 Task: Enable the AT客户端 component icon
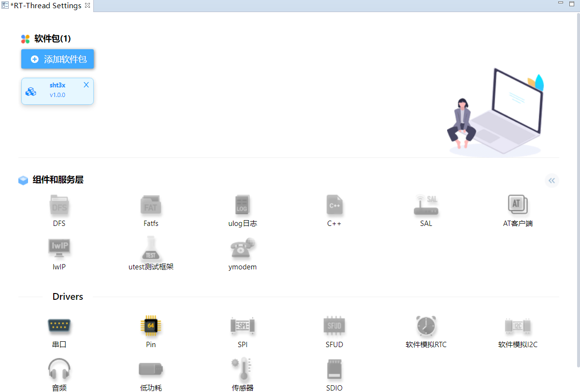pyautogui.click(x=518, y=205)
